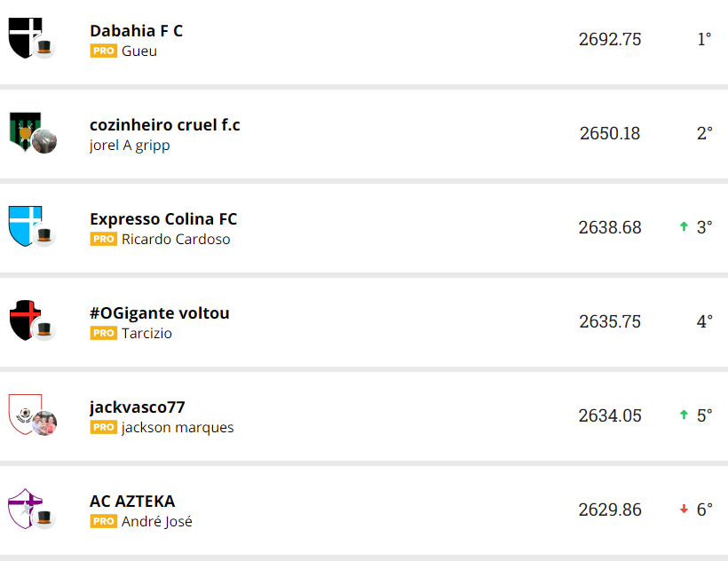Click AC AZTEKA purple shield
728x561 pixels.
tap(24, 508)
